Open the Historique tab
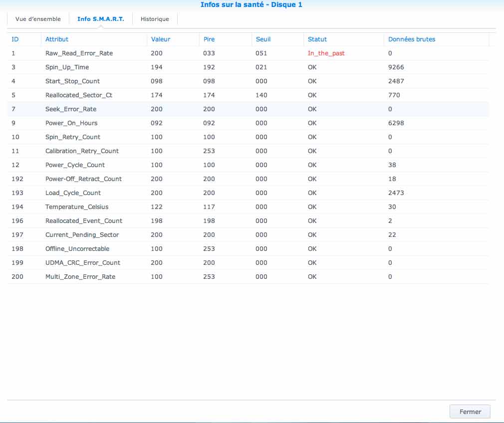This screenshot has width=504, height=423. point(155,19)
